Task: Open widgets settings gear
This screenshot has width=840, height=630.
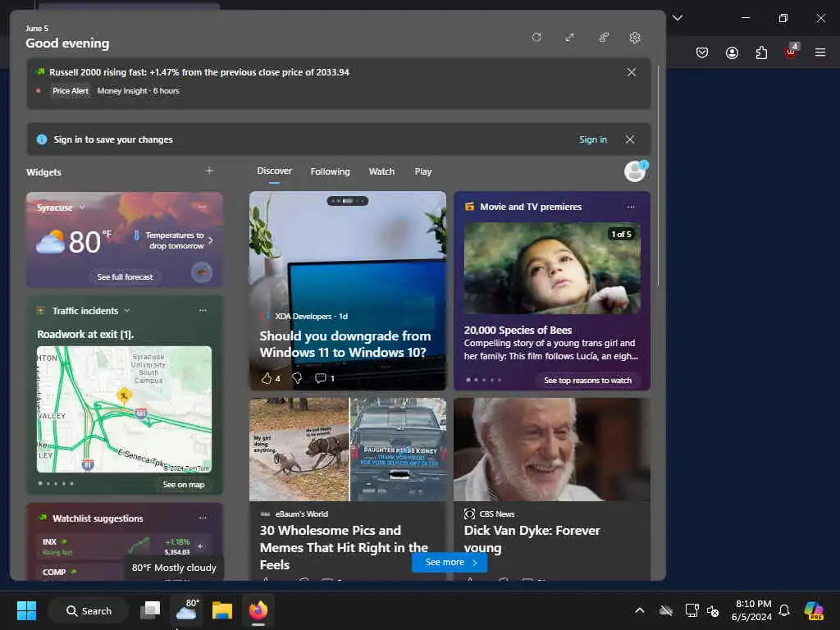Action: 635,38
